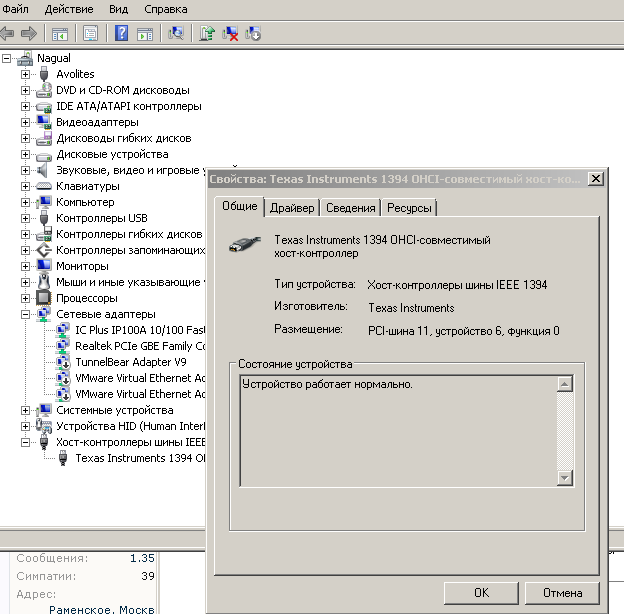
Task: Select the DVD и CD-ROM дисководы icon
Action: pyautogui.click(x=44, y=90)
